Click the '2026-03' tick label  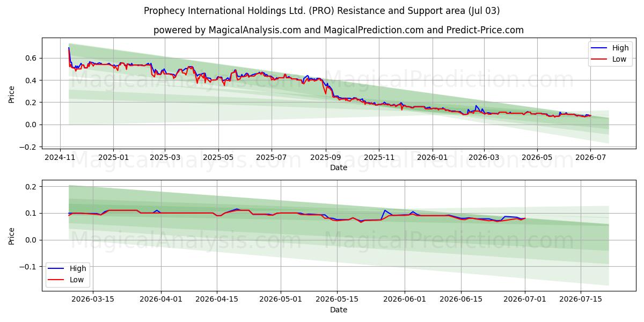(x=484, y=157)
